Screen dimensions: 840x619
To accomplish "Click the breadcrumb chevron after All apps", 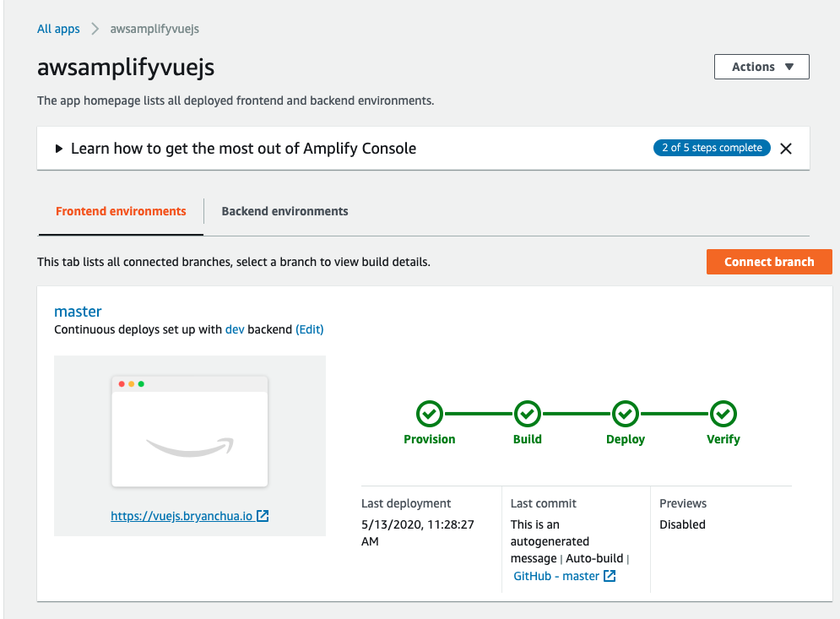I will pyautogui.click(x=95, y=29).
